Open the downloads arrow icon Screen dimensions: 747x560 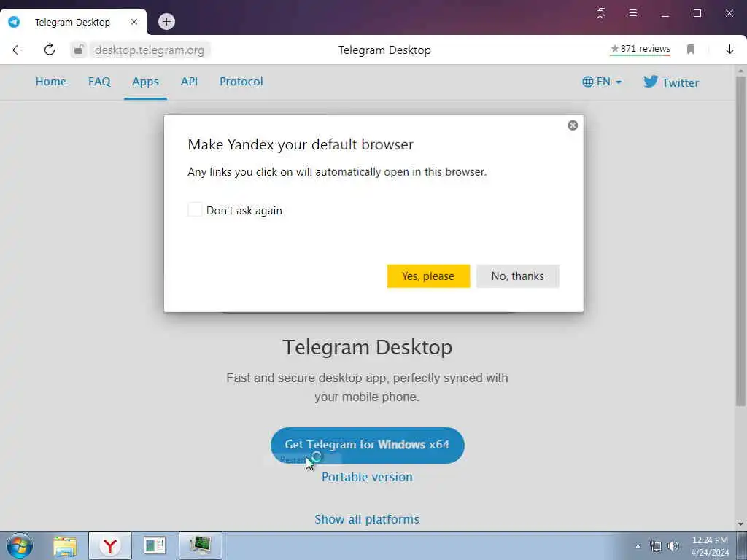pos(729,50)
